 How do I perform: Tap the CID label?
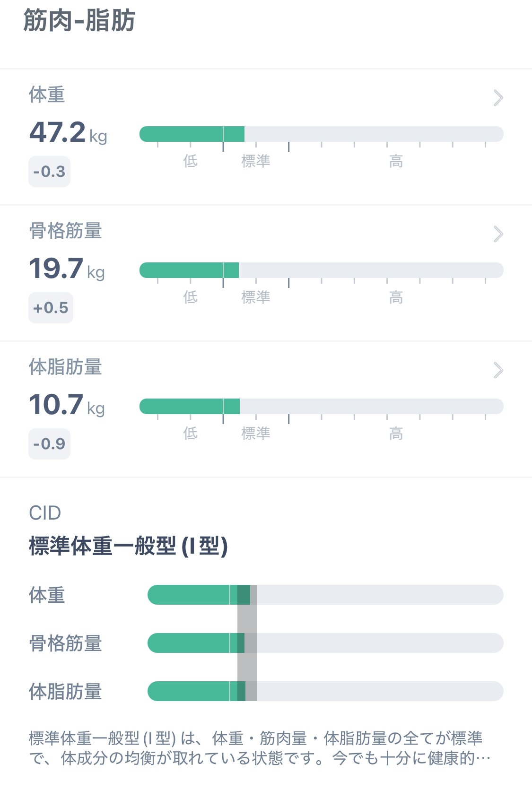coord(45,513)
